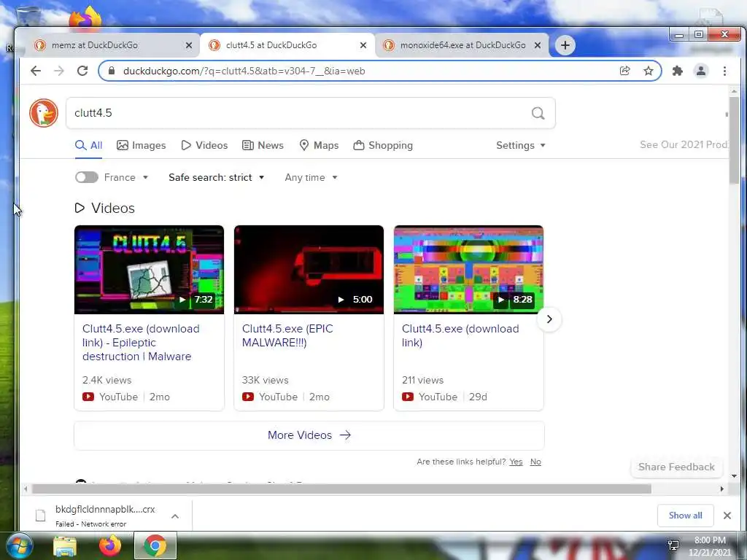Click the 5:00 red video thumbnail

click(x=309, y=270)
